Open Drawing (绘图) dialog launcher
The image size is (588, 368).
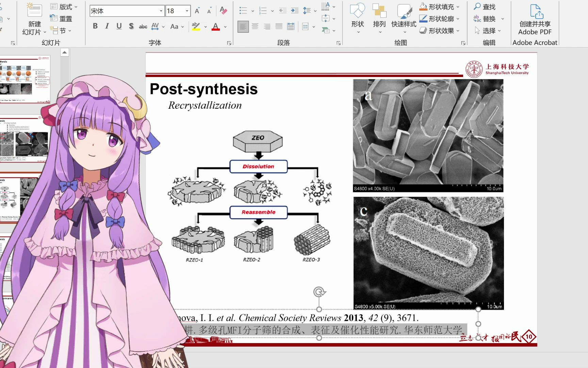(x=463, y=43)
